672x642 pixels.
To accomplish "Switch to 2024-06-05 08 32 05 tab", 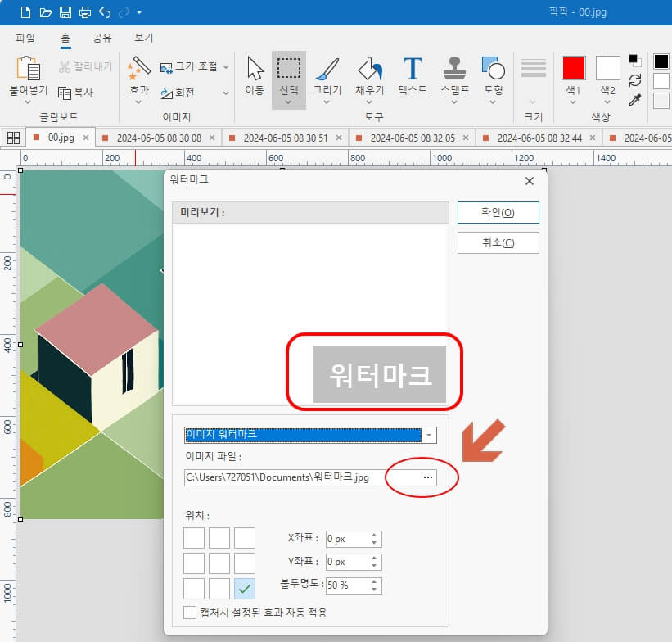I will pos(413,138).
